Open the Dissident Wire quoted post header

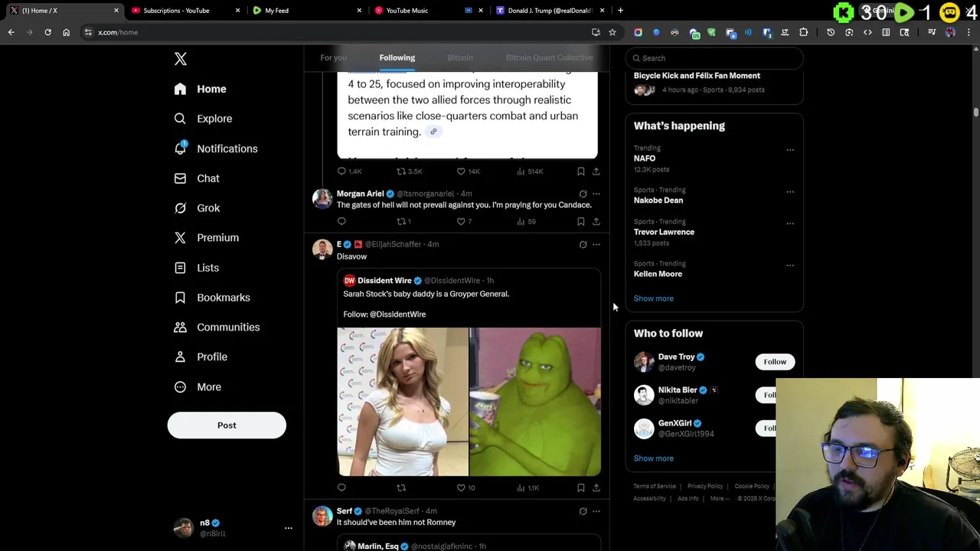418,281
